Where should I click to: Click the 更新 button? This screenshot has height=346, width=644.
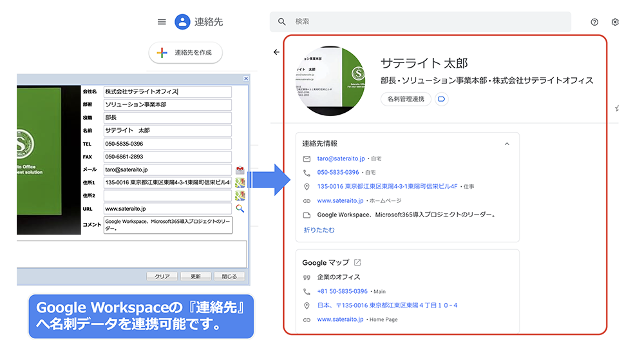pos(196,276)
